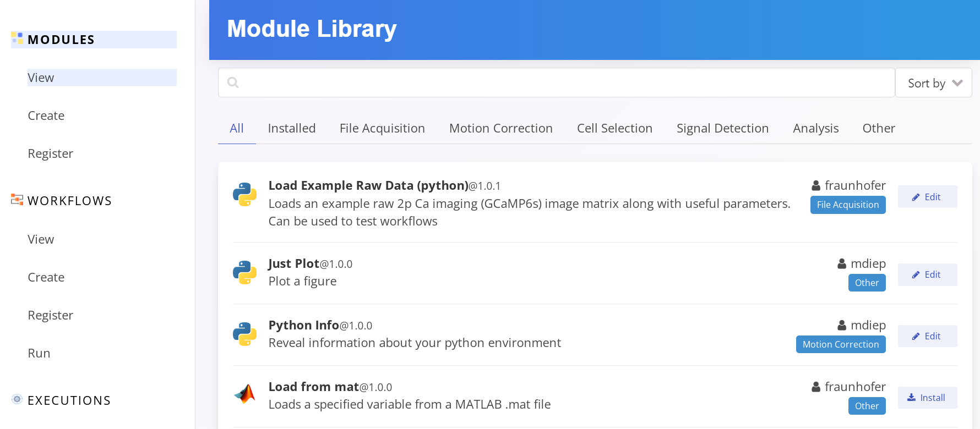
Task: Open the Sort by dropdown
Action: point(933,83)
